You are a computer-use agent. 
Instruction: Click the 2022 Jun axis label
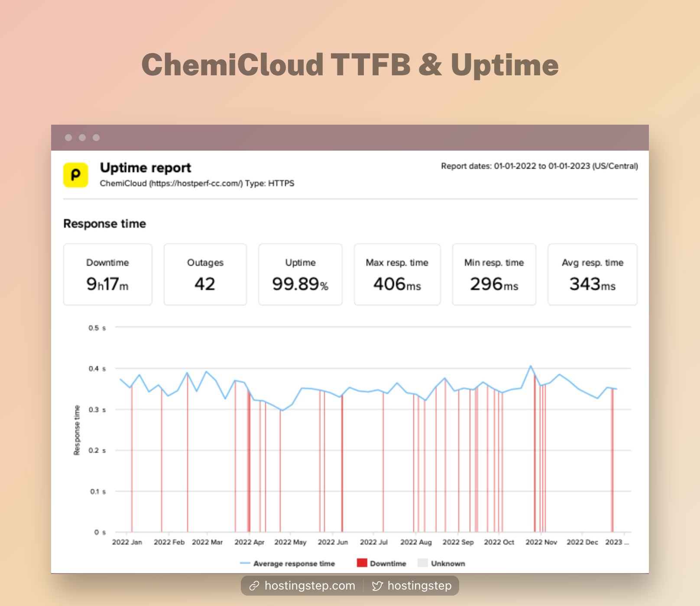[333, 542]
